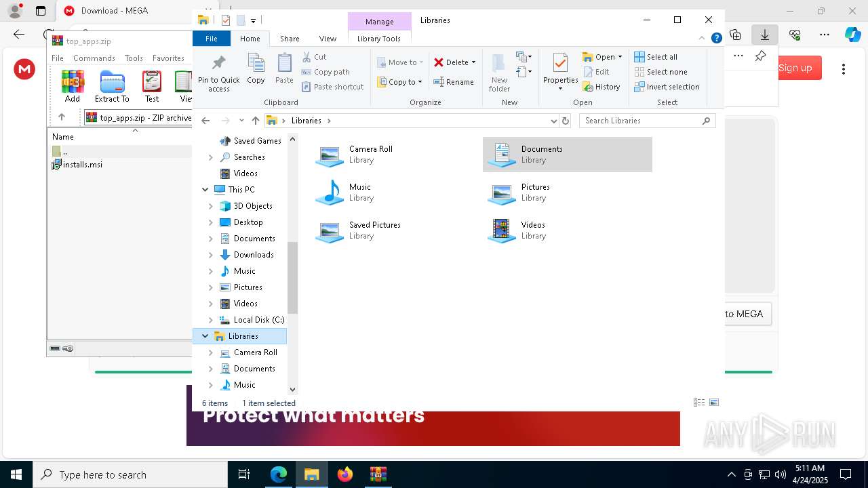868x488 pixels.
Task: Open WinRAR from the taskbar
Action: pyautogui.click(x=378, y=474)
